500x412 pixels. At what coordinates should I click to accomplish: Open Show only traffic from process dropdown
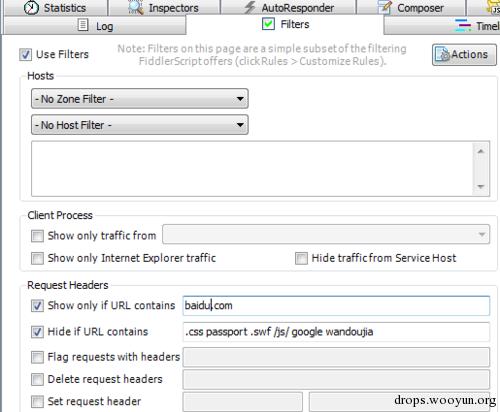pyautogui.click(x=326, y=235)
